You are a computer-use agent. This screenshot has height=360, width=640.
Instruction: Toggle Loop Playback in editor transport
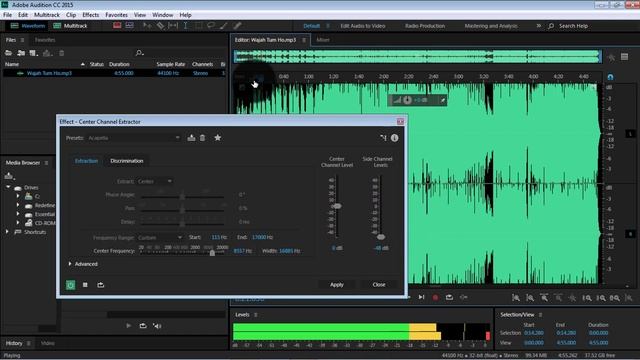[x=449, y=298]
